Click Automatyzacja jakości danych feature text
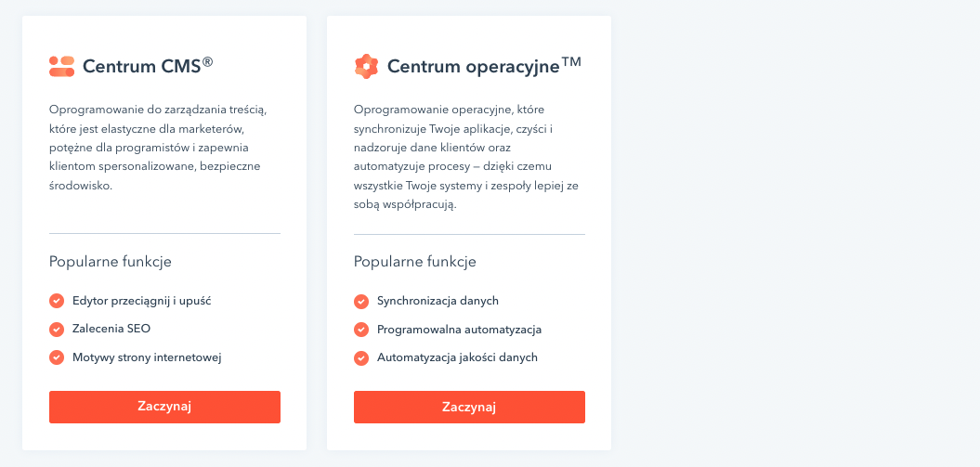 point(457,357)
